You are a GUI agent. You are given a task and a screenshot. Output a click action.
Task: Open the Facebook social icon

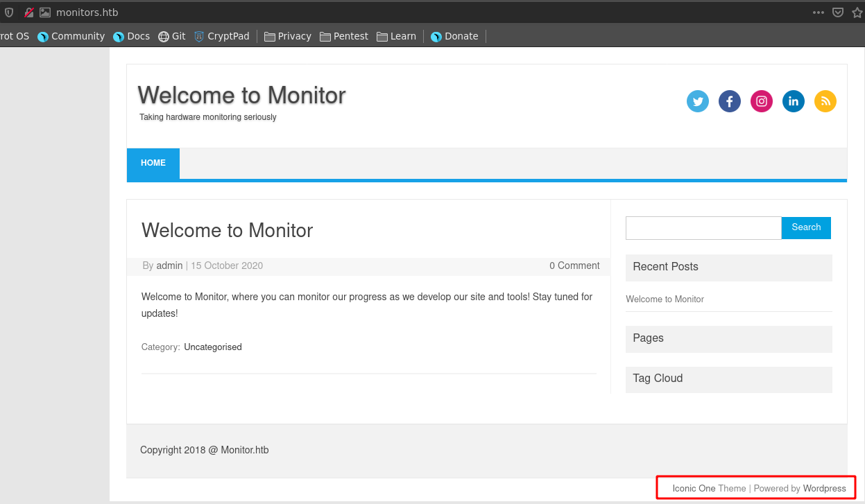[x=730, y=101]
